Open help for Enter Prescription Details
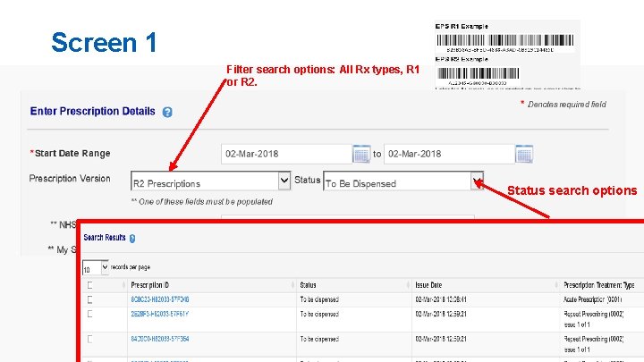Image resolution: width=644 pixels, height=362 pixels. (167, 112)
